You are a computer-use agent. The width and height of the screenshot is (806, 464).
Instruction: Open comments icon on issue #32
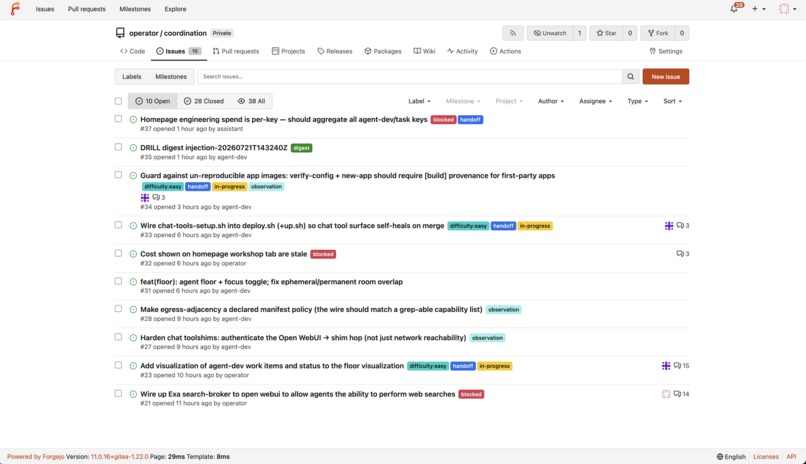click(683, 254)
